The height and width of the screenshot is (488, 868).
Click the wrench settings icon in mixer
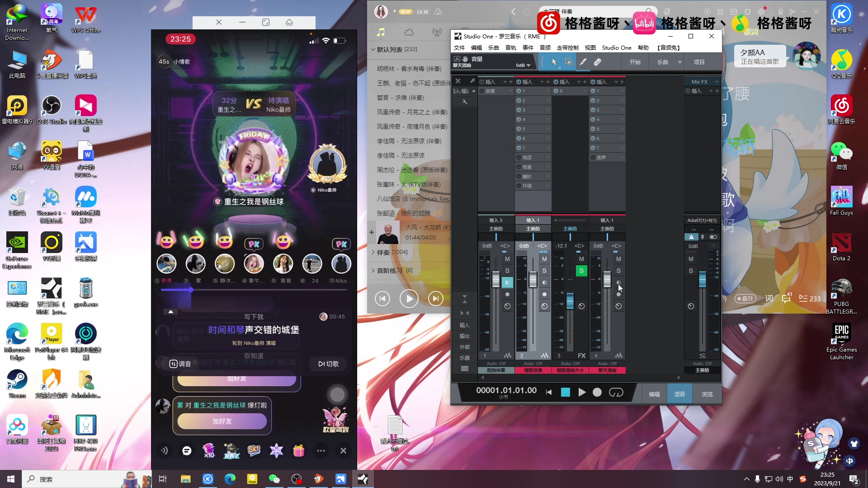[x=464, y=102]
